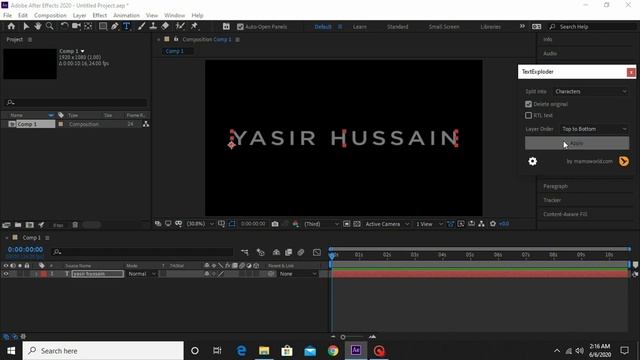This screenshot has height=360, width=640.
Task: Enable RTL text checkbox
Action: point(529,116)
